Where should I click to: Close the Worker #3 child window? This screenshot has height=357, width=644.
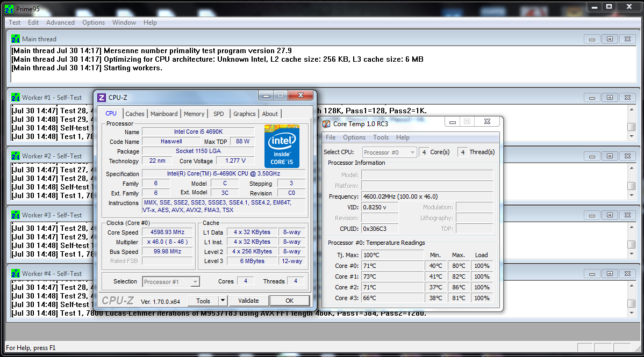(x=627, y=215)
